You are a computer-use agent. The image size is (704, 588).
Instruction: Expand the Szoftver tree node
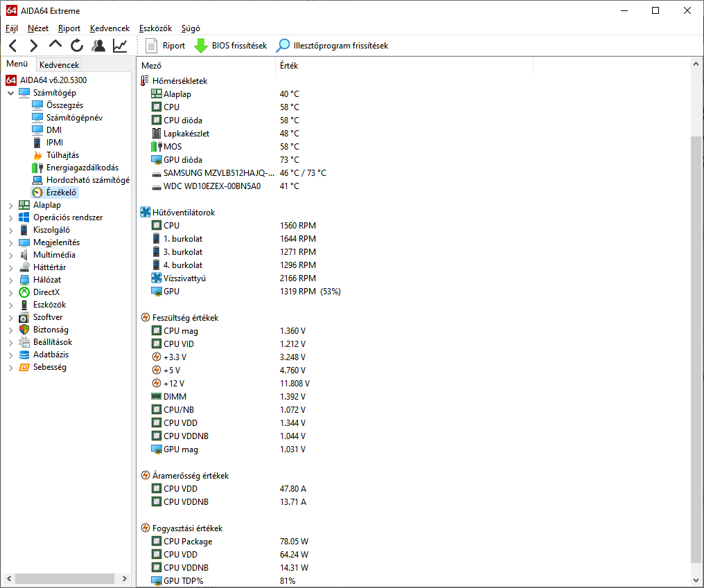tap(11, 317)
